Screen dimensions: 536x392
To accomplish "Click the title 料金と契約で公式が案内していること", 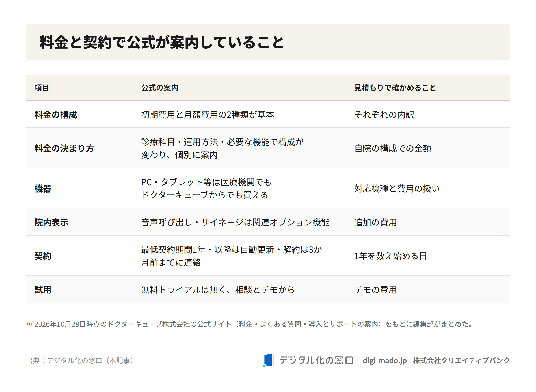I will [162, 42].
